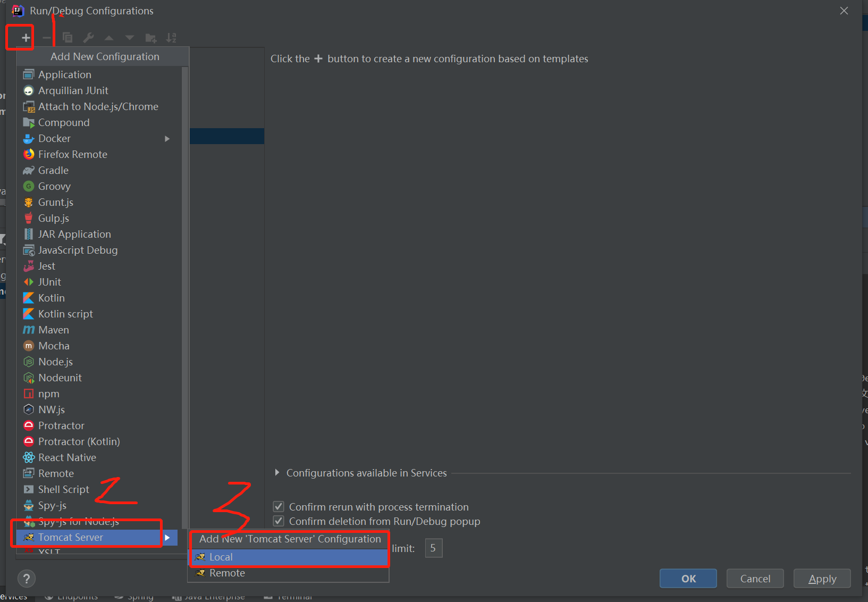Viewport: 868px width, 602px height.
Task: Select React Native configuration
Action: [99, 457]
